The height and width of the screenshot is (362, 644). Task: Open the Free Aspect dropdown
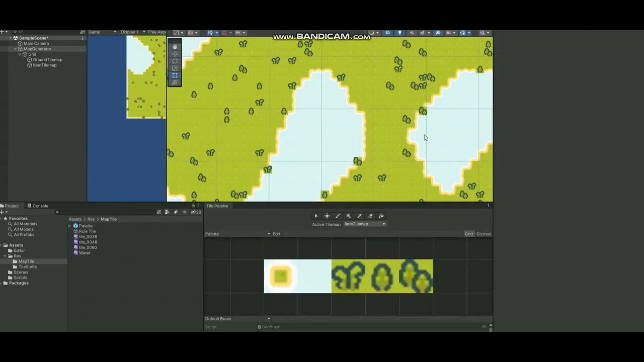(x=156, y=32)
